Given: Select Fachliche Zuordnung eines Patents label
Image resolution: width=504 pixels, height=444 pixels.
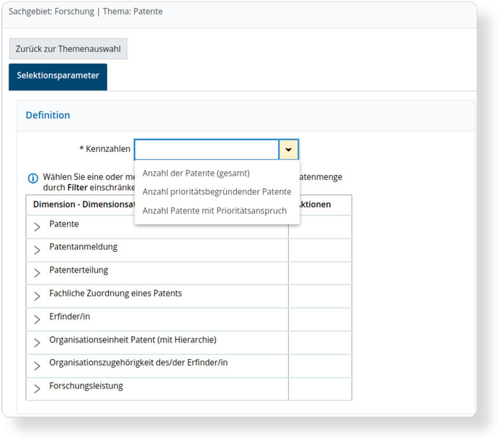Looking at the screenshot, I should [x=115, y=294].
